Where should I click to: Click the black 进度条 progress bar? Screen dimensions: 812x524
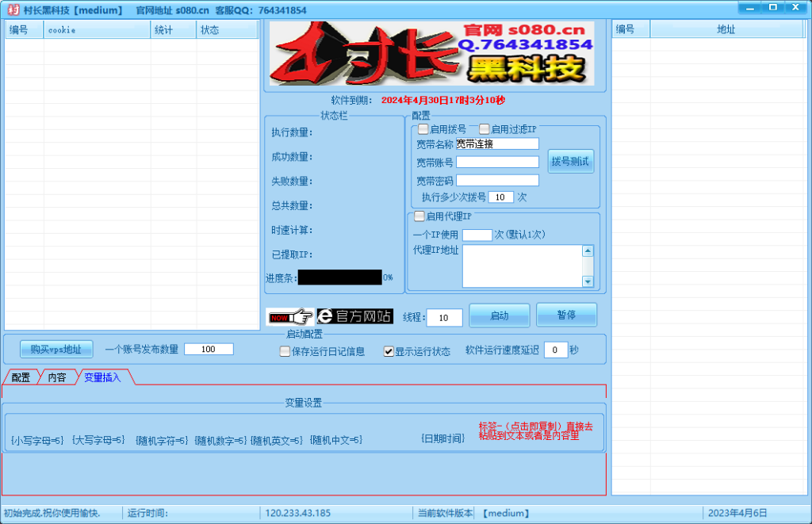coord(340,277)
